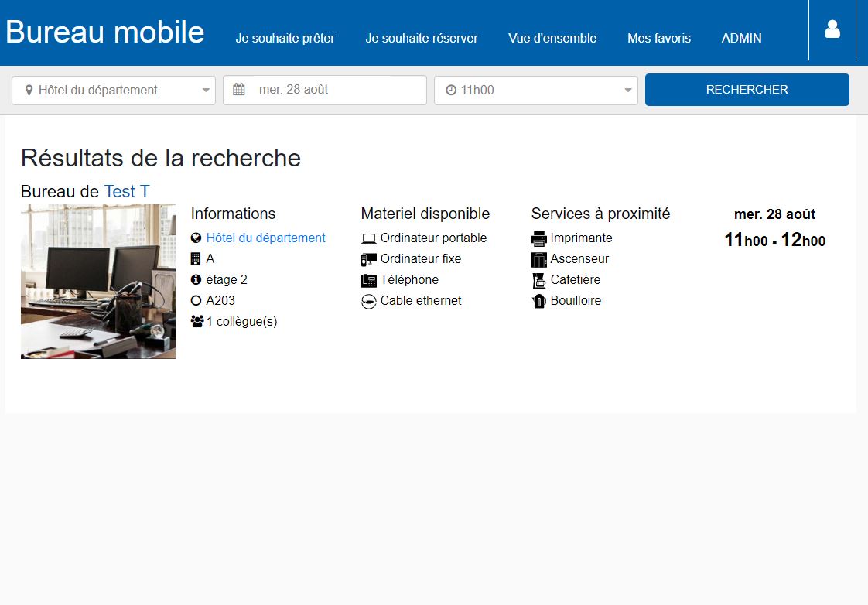
Task: Click the Cafetière text
Action: 575,279
